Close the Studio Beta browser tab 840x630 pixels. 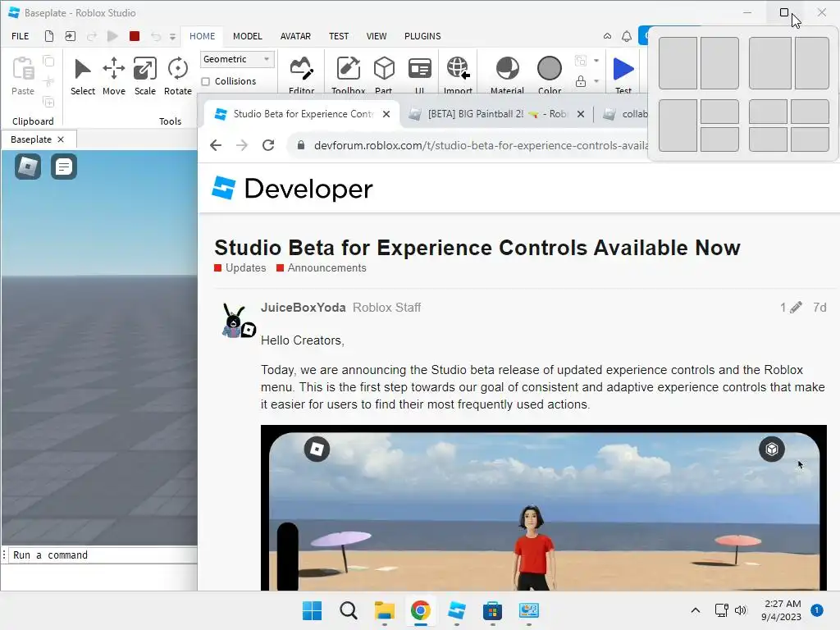(x=386, y=114)
